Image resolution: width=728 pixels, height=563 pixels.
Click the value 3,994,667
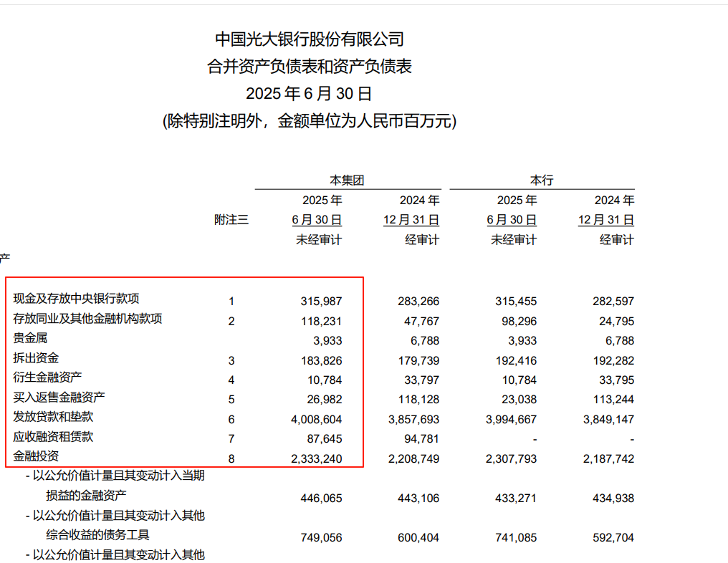coord(511,420)
